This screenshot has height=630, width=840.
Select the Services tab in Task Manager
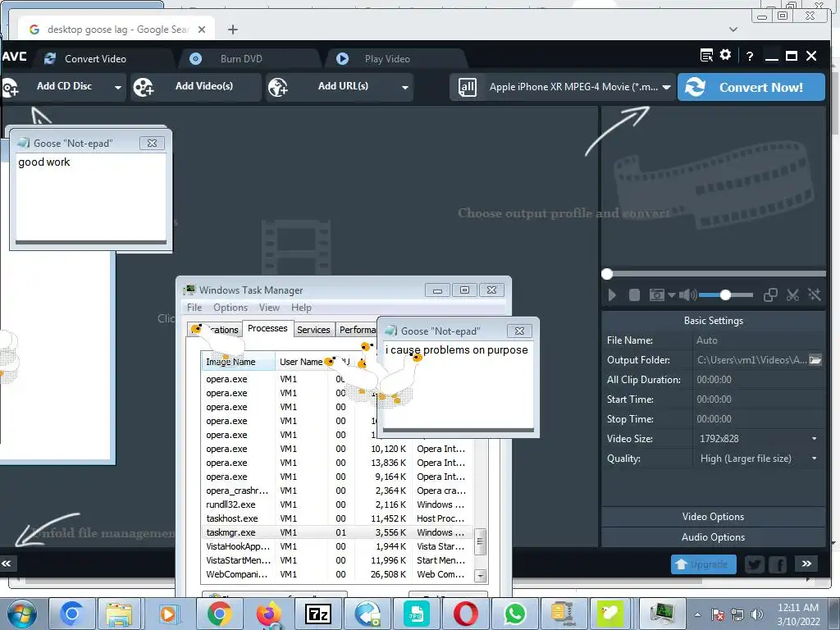pos(313,330)
